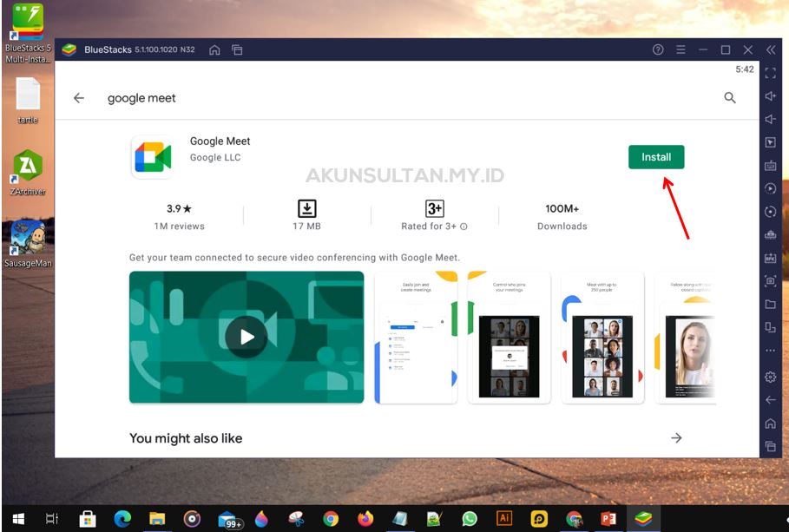Click the Android home button in the sidebar
Screen dimensions: 789x532
pos(771,424)
